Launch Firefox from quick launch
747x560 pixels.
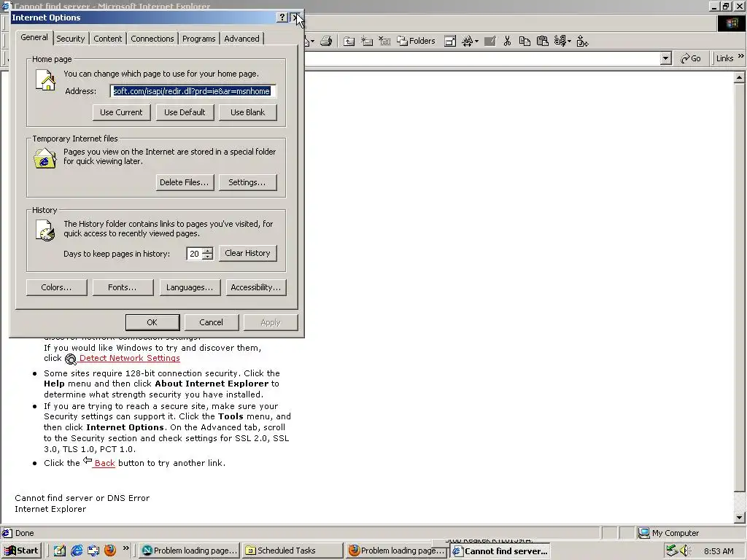110,551
